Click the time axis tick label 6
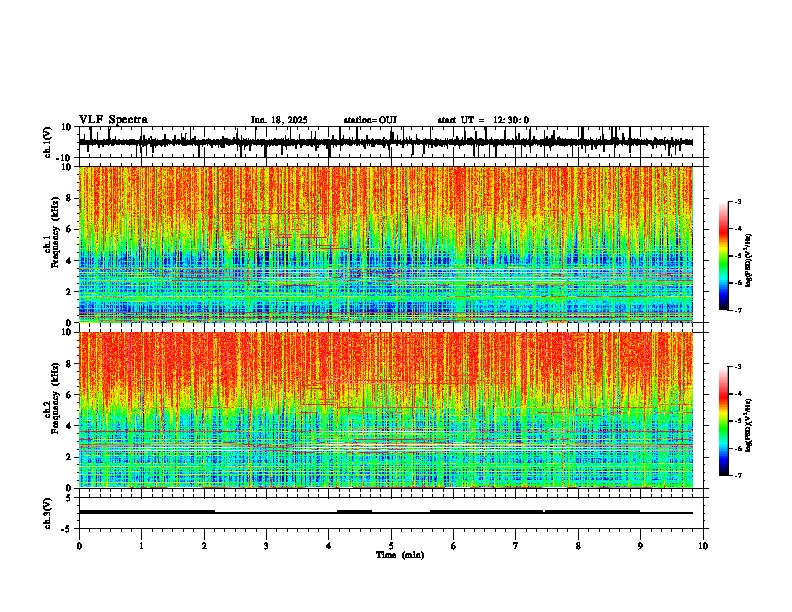Screen dimensions: 792x612 (x=454, y=546)
